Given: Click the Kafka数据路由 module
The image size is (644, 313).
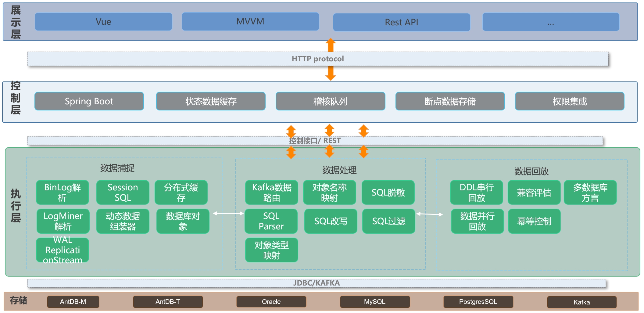Looking at the screenshot, I should [x=272, y=192].
